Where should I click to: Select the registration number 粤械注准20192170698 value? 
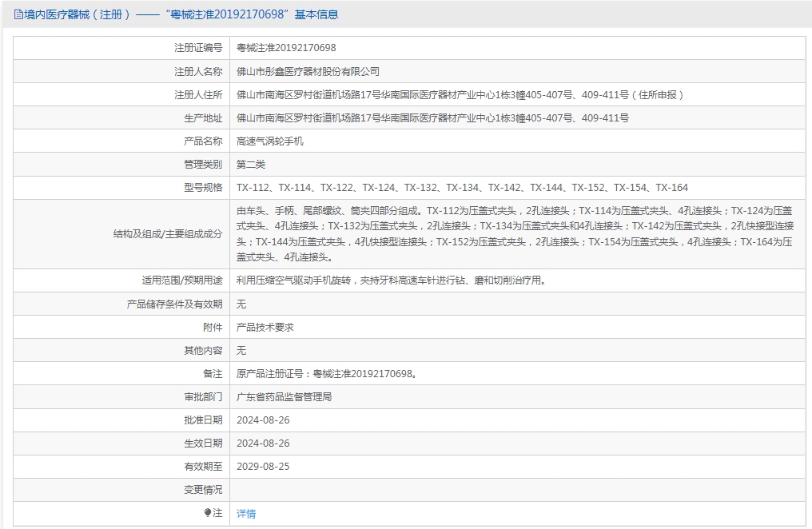286,48
